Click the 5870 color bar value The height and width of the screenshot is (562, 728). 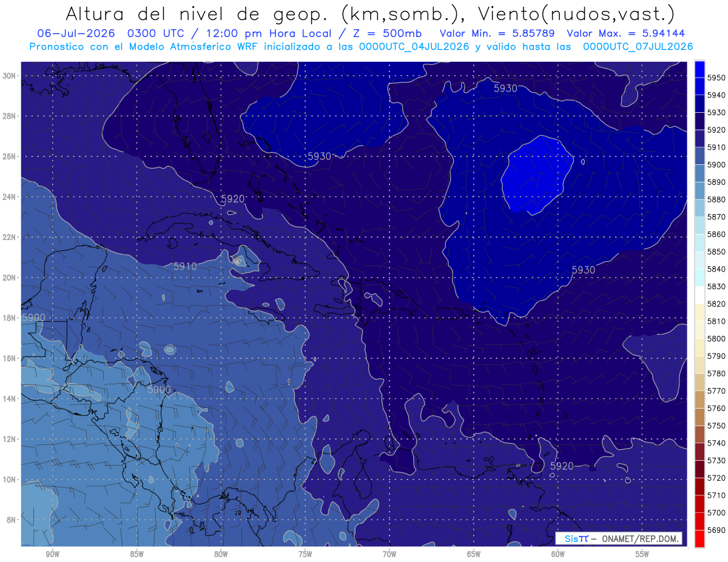[x=717, y=217]
